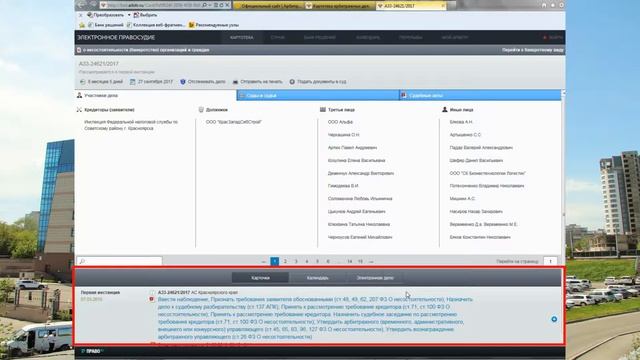640x360 pixels.
Task: Click the next-page arrow in pagination
Action: coord(371,261)
